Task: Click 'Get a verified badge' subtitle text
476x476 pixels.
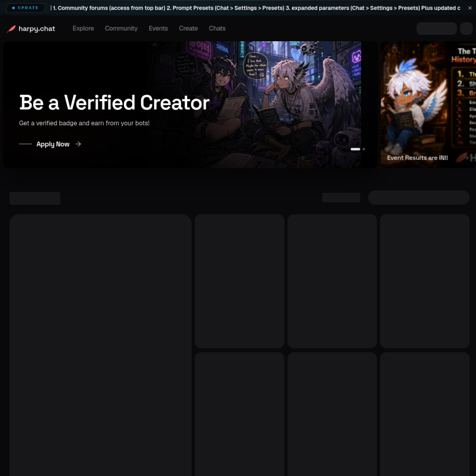Action: [x=84, y=123]
